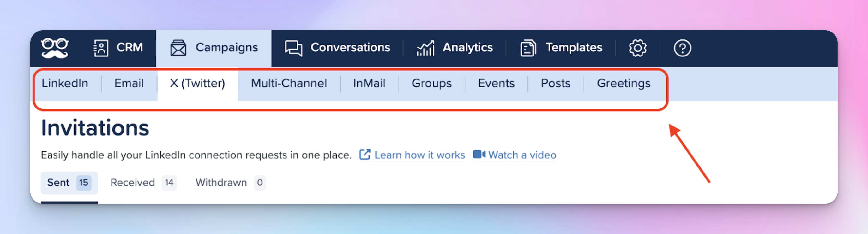Select the LinkedIn campaign tab
The height and width of the screenshot is (234, 868).
(65, 83)
